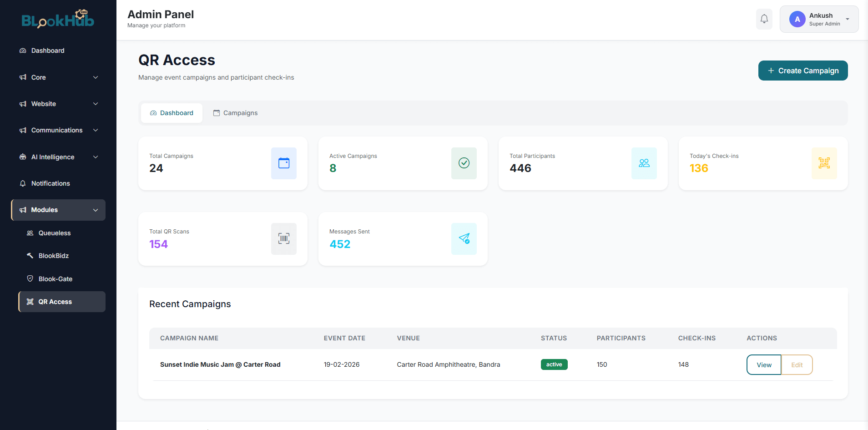Select the Blook-Gate shield icon
The height and width of the screenshot is (430, 868).
[30, 278]
